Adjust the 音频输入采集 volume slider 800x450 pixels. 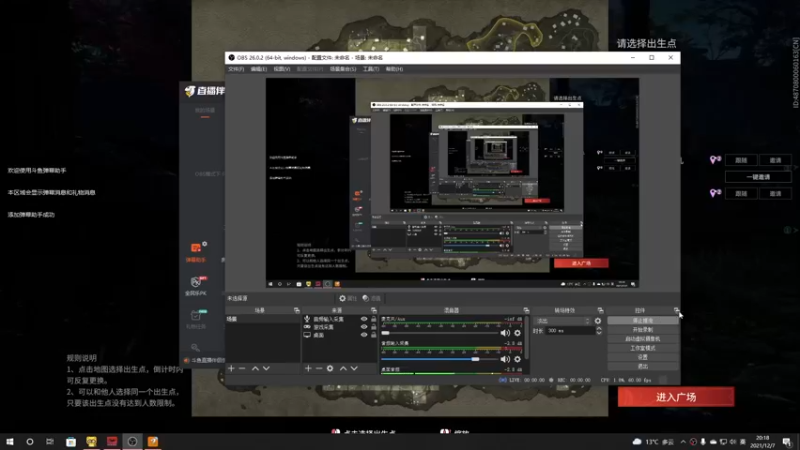point(439,359)
